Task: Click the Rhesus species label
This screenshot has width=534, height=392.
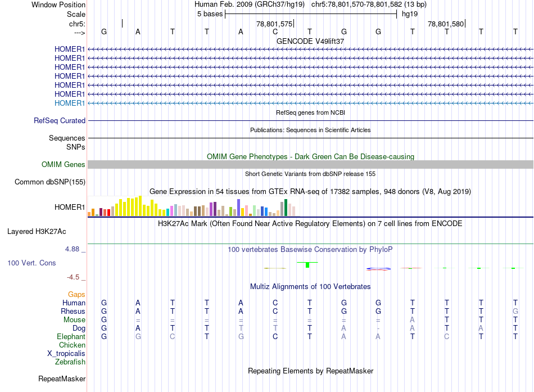Action: (73, 311)
